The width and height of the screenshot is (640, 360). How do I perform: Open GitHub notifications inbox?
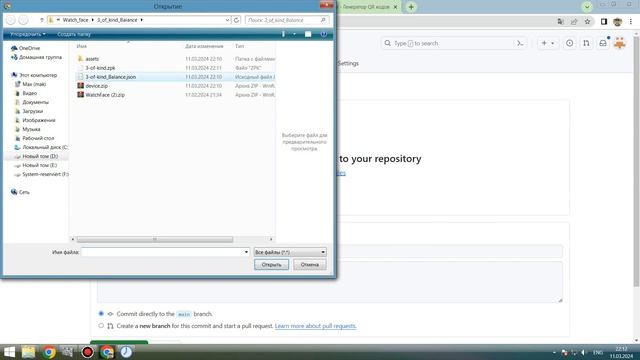pos(603,43)
